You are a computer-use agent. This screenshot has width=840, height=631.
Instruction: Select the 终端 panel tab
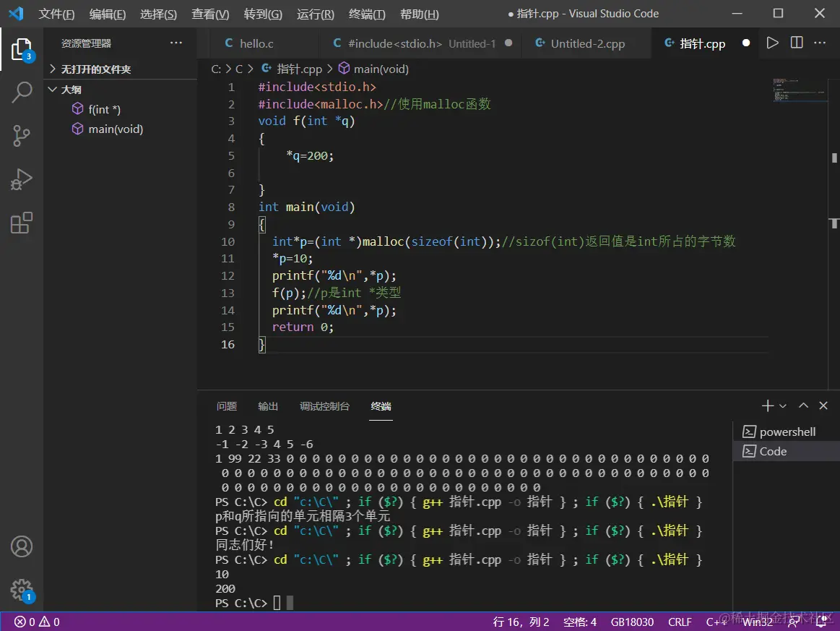381,406
